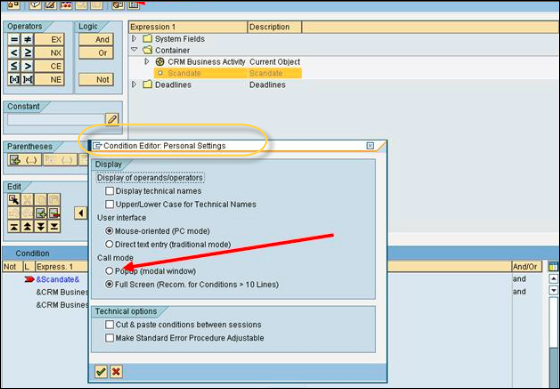Viewport: 560px width, 389px height.
Task: Click the pencil icon beside Constant field
Action: 112,119
